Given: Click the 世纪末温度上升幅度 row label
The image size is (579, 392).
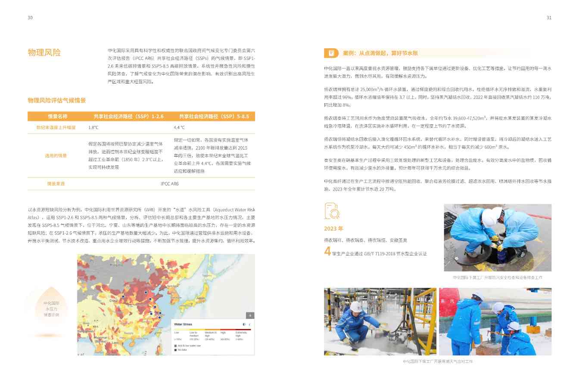Looking at the screenshot, I should pyautogui.click(x=56, y=127).
